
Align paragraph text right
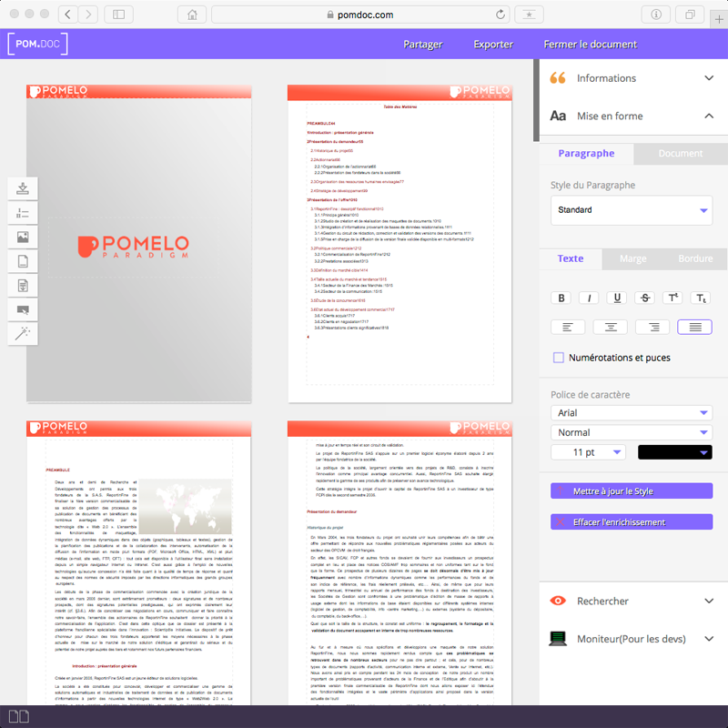652,327
